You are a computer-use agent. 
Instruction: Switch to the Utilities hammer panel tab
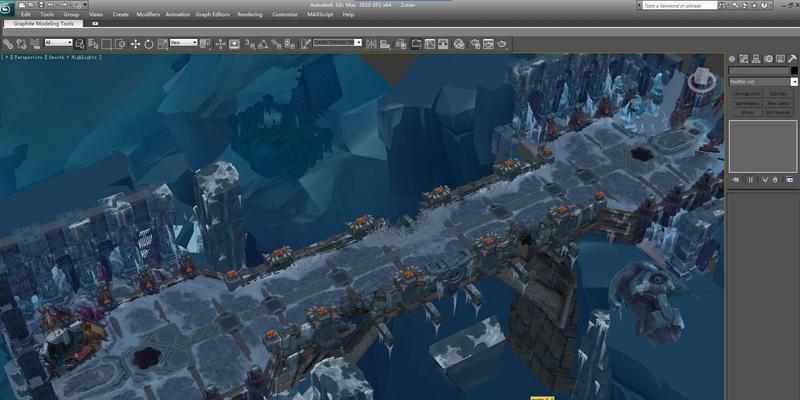[792, 59]
